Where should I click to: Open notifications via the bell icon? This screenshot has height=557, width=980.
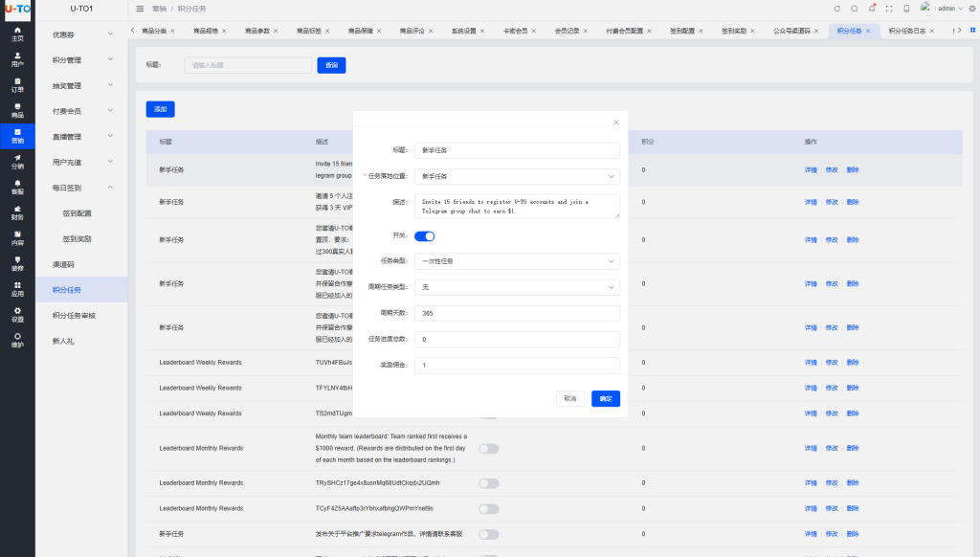[x=872, y=8]
